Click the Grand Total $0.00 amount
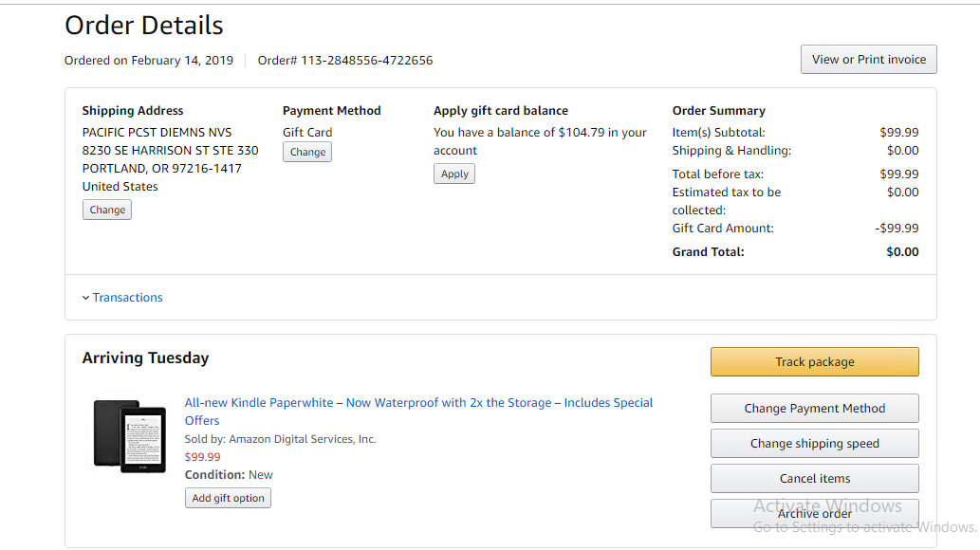Image resolution: width=980 pixels, height=550 pixels. pos(902,252)
